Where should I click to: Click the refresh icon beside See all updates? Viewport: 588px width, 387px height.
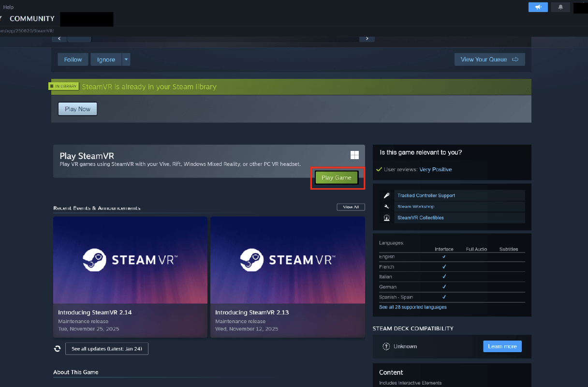click(x=58, y=349)
